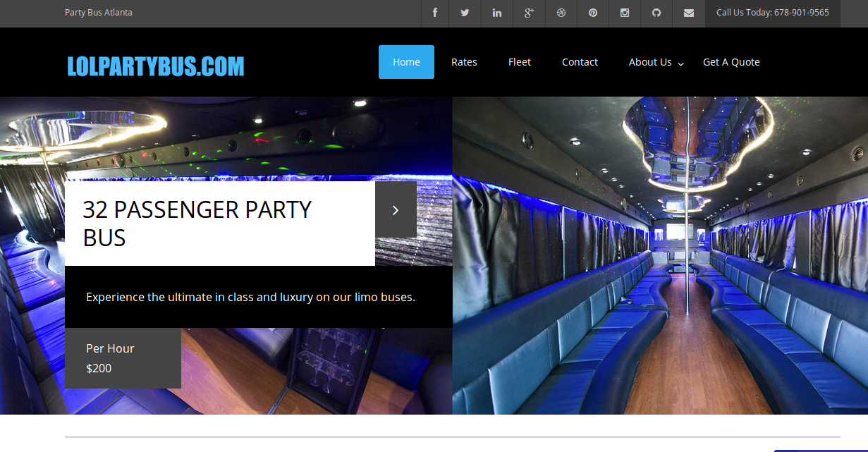Advance slider with the next arrow
868x452 pixels.
coord(396,210)
